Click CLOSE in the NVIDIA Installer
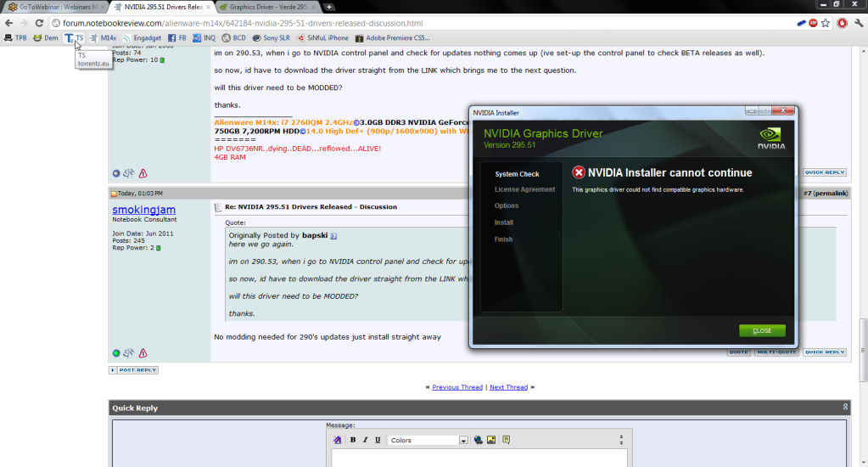The width and height of the screenshot is (868, 467). tap(762, 331)
